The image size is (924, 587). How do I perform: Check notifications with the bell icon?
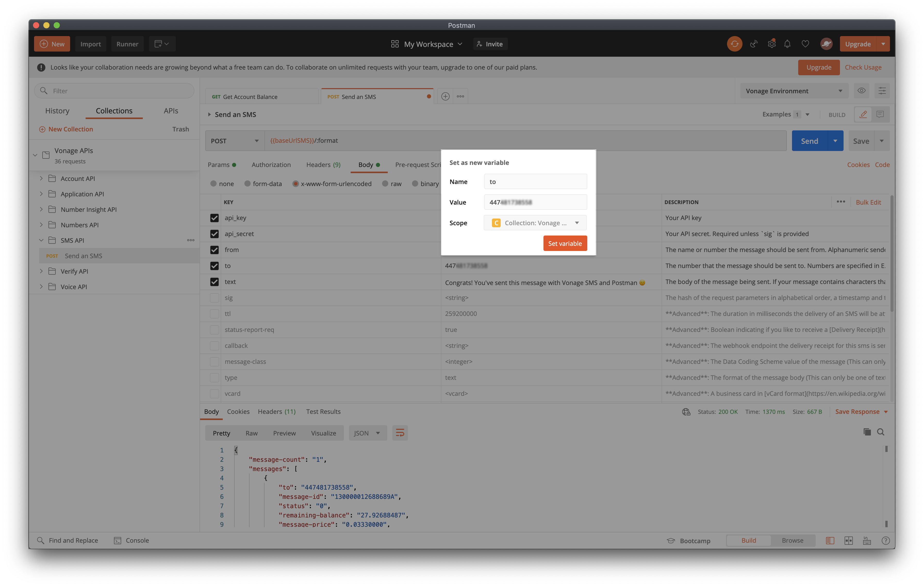[787, 44]
